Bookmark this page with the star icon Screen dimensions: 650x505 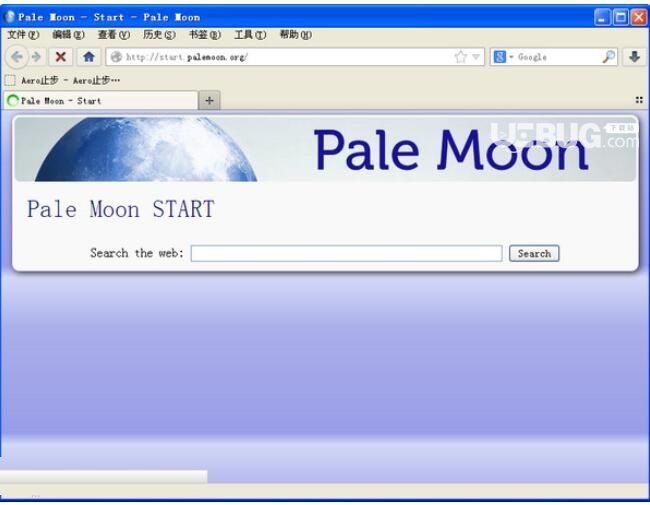(461, 57)
